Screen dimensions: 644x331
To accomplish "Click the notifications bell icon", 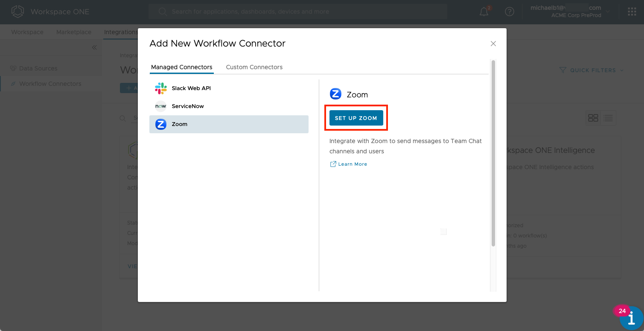I will pos(484,12).
